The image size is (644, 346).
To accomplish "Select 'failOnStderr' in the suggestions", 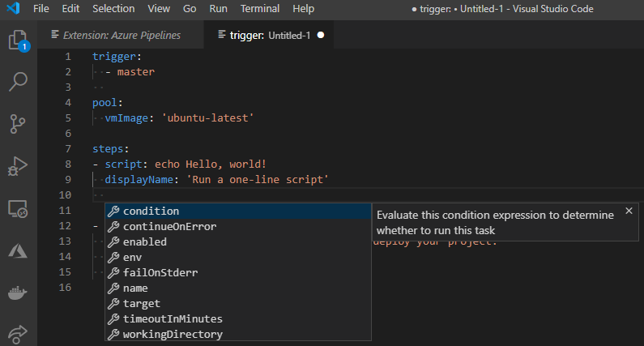I will (x=160, y=272).
